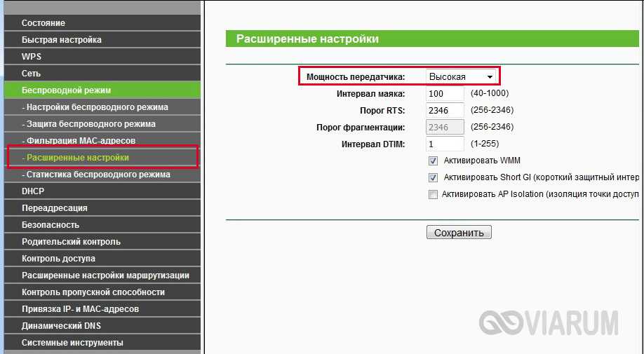Open Защита беспроводного режима submenu
The width and height of the screenshot is (644, 354).
pyautogui.click(x=102, y=124)
